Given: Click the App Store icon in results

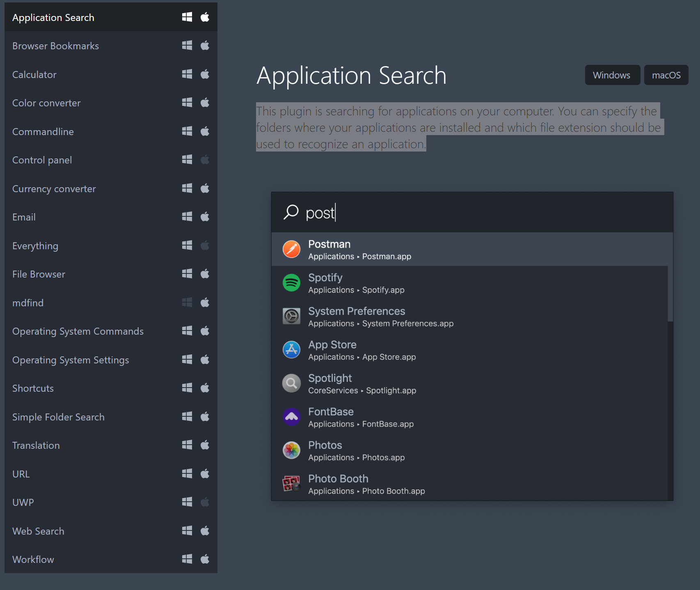Looking at the screenshot, I should click(291, 350).
